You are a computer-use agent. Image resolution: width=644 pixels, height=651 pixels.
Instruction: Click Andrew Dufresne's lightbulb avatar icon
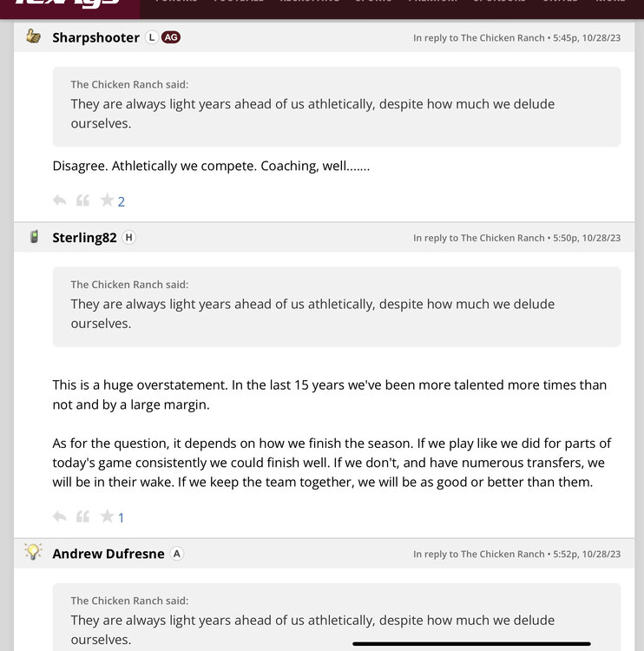[34, 552]
